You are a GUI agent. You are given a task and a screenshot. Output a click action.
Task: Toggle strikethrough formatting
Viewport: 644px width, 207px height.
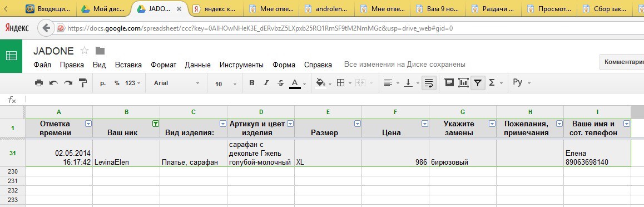coord(280,83)
